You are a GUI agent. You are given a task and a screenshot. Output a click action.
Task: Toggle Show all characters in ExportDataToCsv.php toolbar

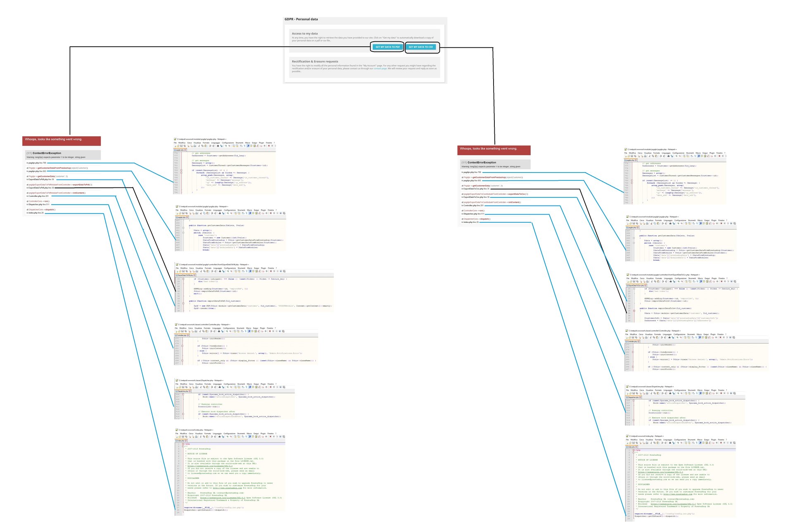click(x=697, y=281)
